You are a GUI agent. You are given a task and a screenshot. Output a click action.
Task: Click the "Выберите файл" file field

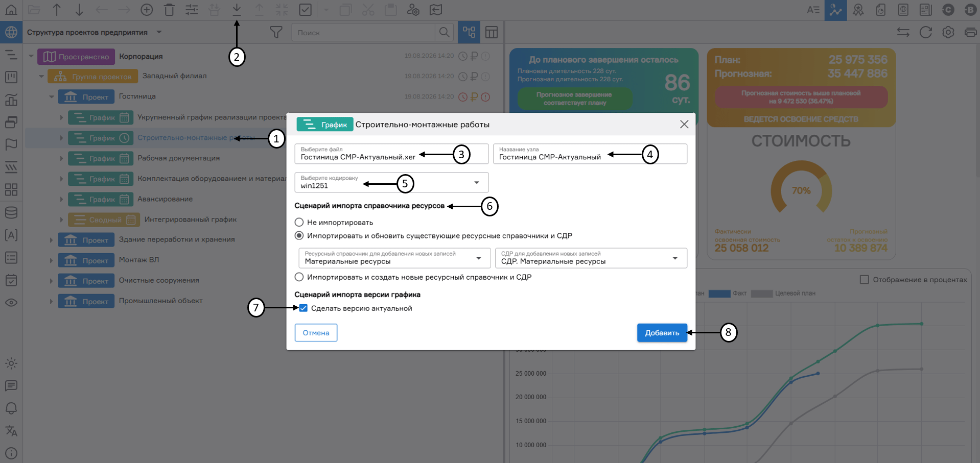pyautogui.click(x=391, y=154)
